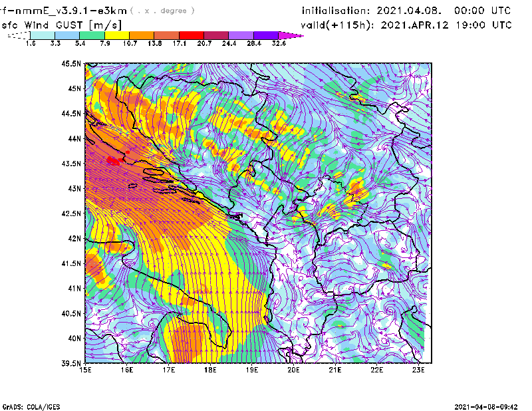Click latitude label 42.5N
Viewport: 532px width, 411px height.
71,213
